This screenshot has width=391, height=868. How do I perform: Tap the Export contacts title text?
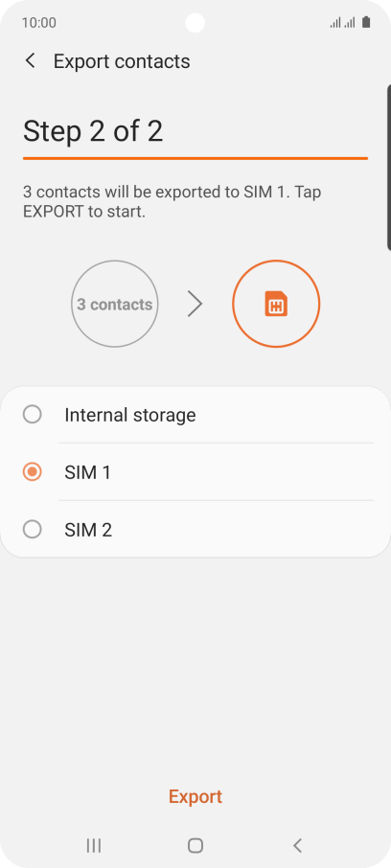pos(122,61)
